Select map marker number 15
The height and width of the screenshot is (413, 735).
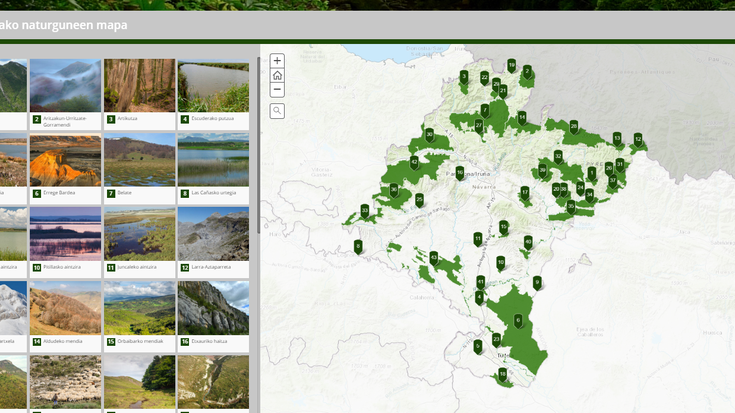503,227
